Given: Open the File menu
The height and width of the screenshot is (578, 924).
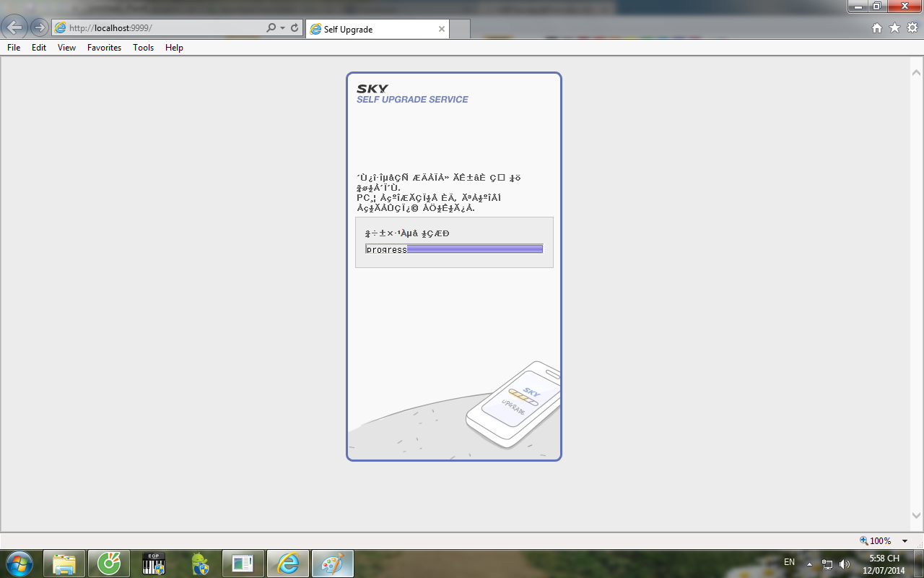Looking at the screenshot, I should click(14, 48).
